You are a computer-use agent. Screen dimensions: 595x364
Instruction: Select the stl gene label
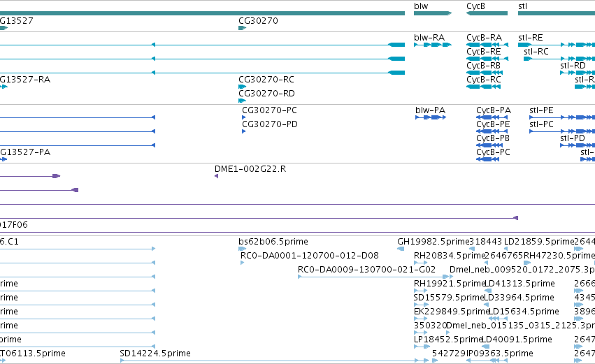(x=522, y=6)
